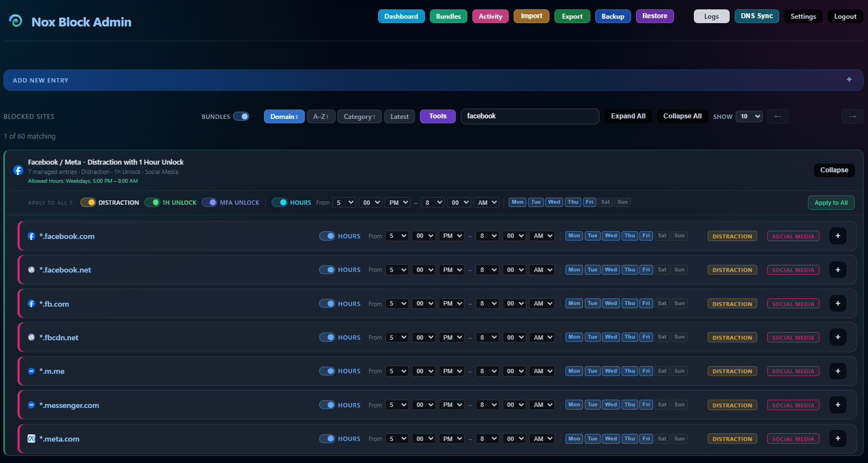The image size is (868, 463).
Task: Toggle Hours switch for *.fb.com
Action: click(327, 304)
